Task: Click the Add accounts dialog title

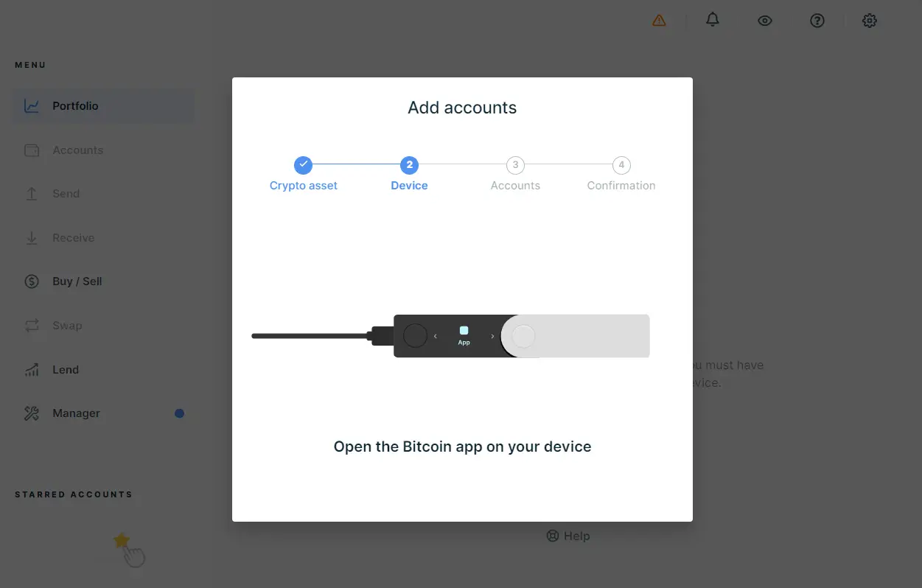Action: point(462,108)
